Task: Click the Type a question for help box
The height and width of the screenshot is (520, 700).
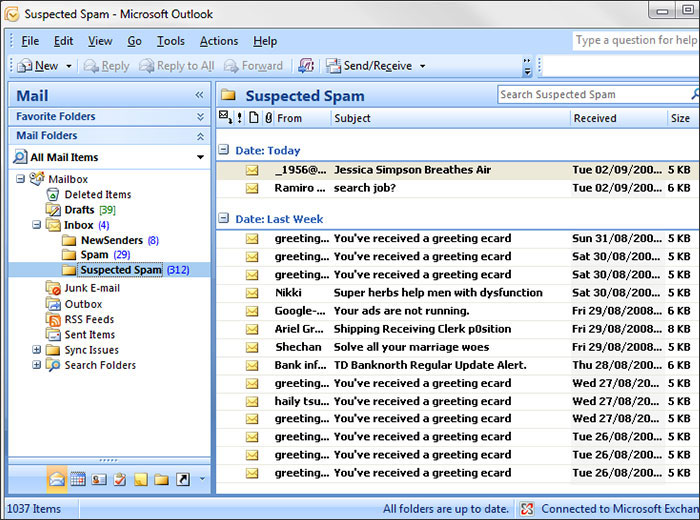Action: pyautogui.click(x=636, y=41)
